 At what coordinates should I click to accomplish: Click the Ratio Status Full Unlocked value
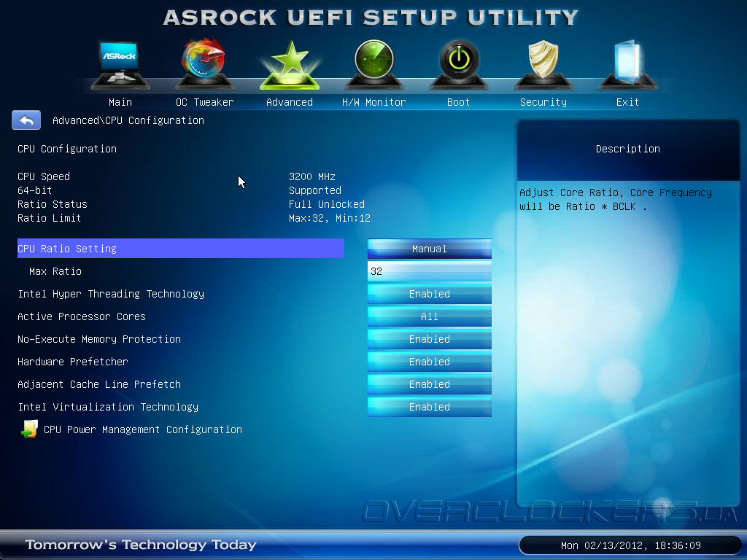[326, 204]
